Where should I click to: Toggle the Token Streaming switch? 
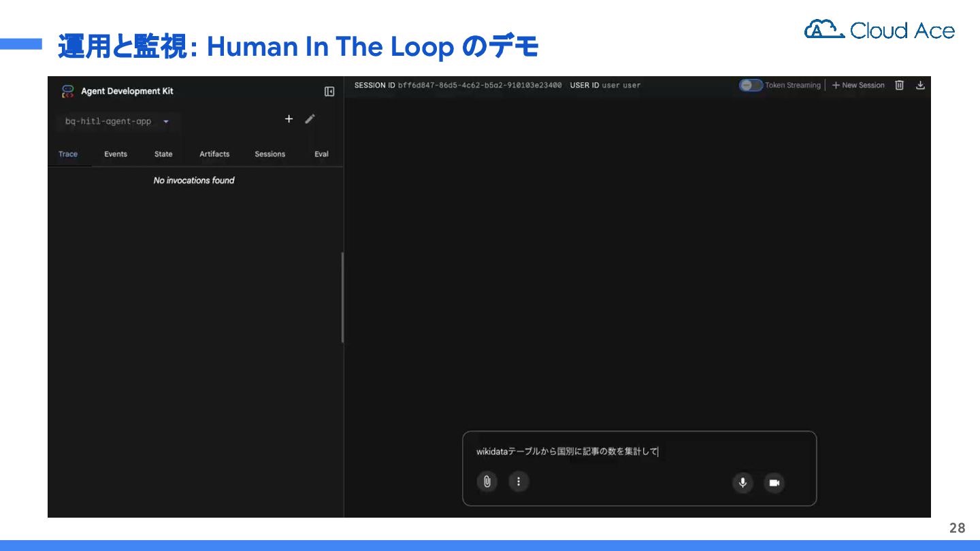(751, 85)
